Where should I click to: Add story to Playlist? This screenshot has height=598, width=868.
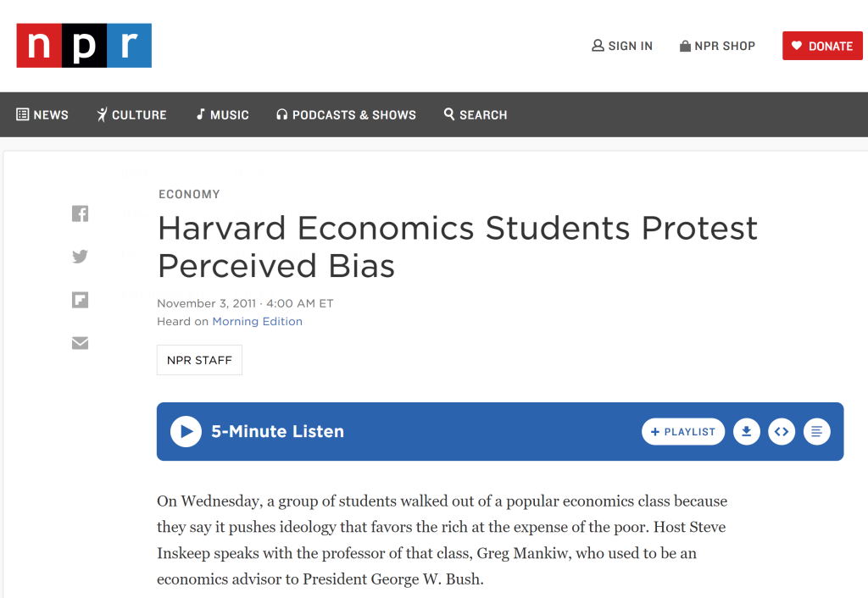(x=683, y=431)
